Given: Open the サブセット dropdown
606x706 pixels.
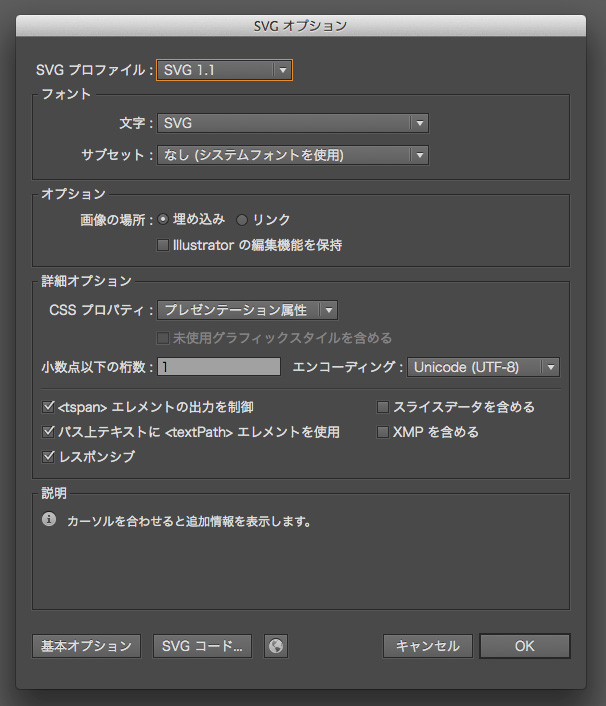Looking at the screenshot, I should click(x=293, y=155).
